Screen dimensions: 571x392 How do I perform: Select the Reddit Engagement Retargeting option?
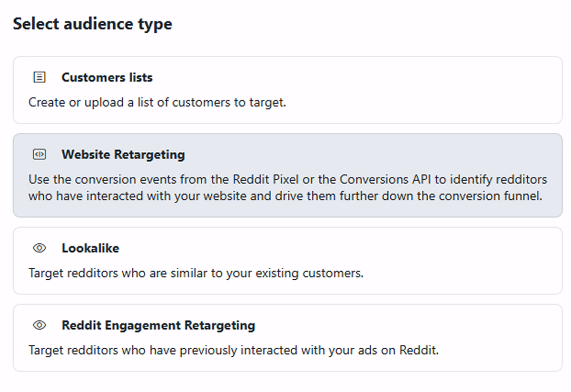click(x=285, y=338)
